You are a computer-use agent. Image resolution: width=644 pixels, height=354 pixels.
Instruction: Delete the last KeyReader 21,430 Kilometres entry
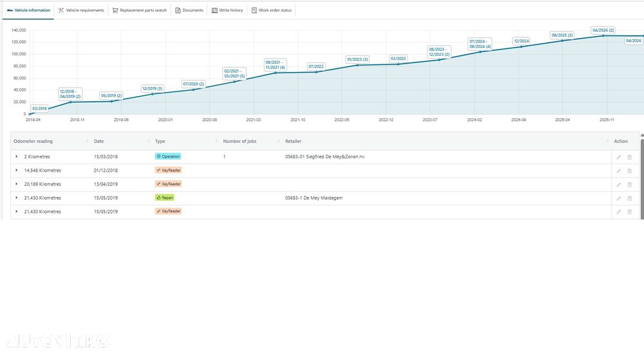(630, 212)
